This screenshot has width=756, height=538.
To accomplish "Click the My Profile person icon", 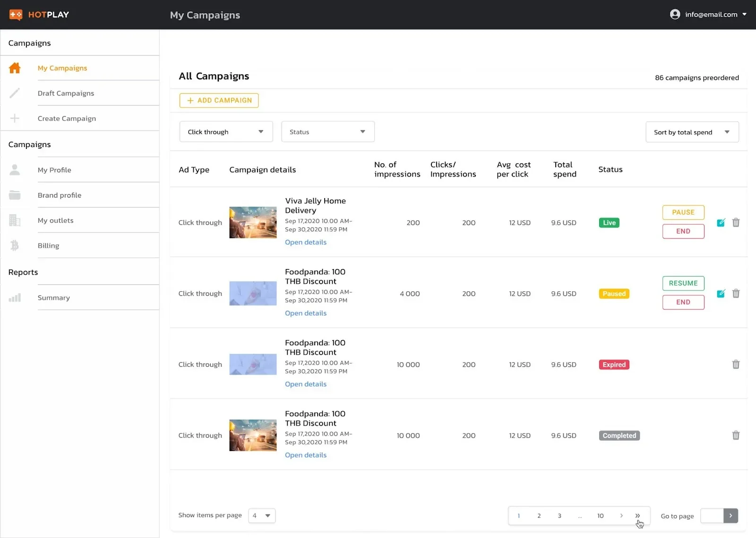I will click(x=15, y=170).
